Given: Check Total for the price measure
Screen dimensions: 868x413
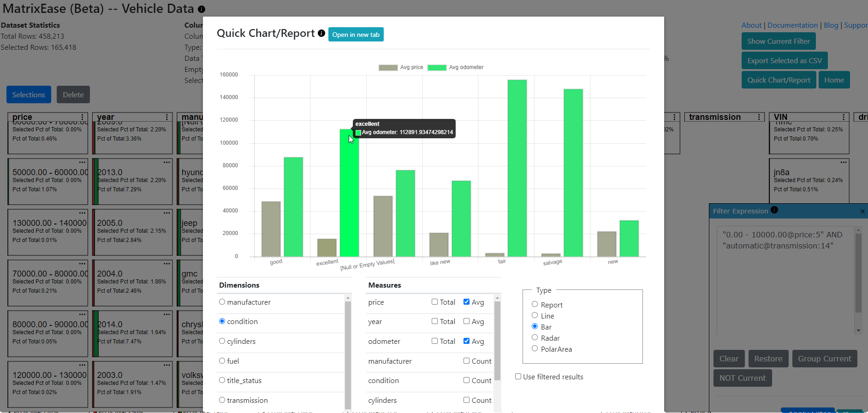Looking at the screenshot, I should 434,302.
